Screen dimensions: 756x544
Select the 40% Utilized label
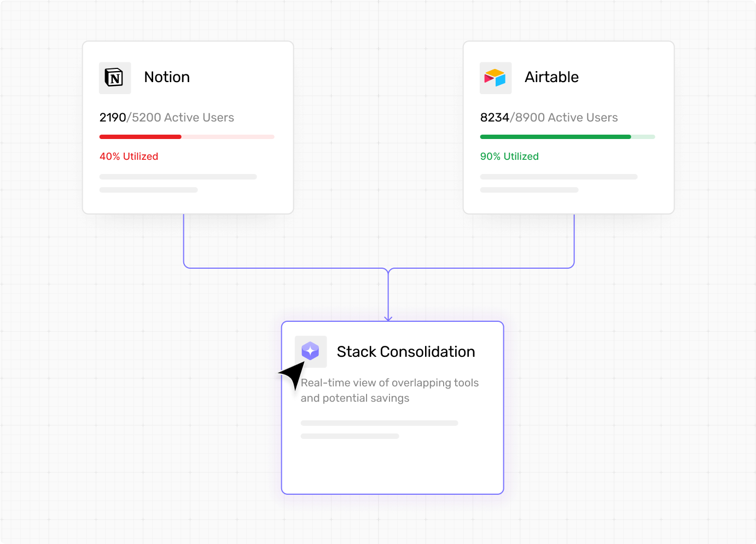click(x=129, y=157)
